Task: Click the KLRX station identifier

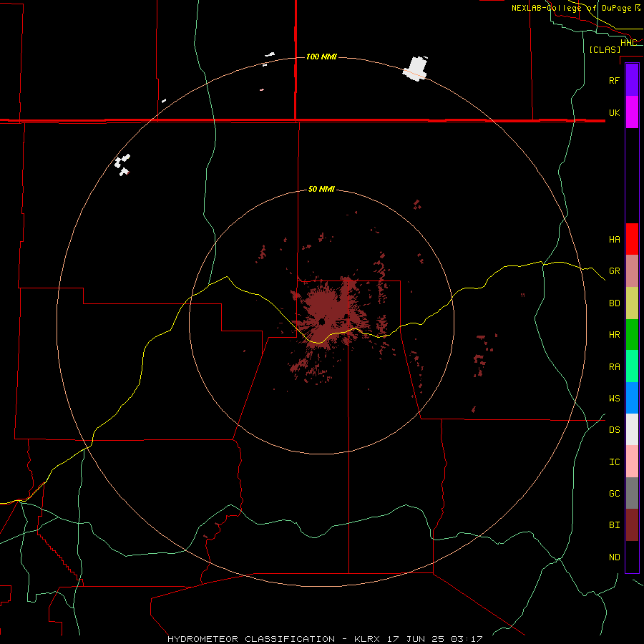Action: [x=367, y=639]
